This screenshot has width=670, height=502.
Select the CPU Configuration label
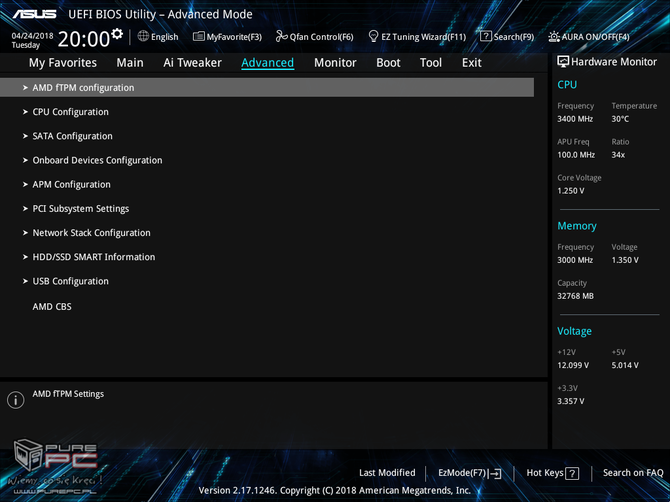(x=71, y=112)
